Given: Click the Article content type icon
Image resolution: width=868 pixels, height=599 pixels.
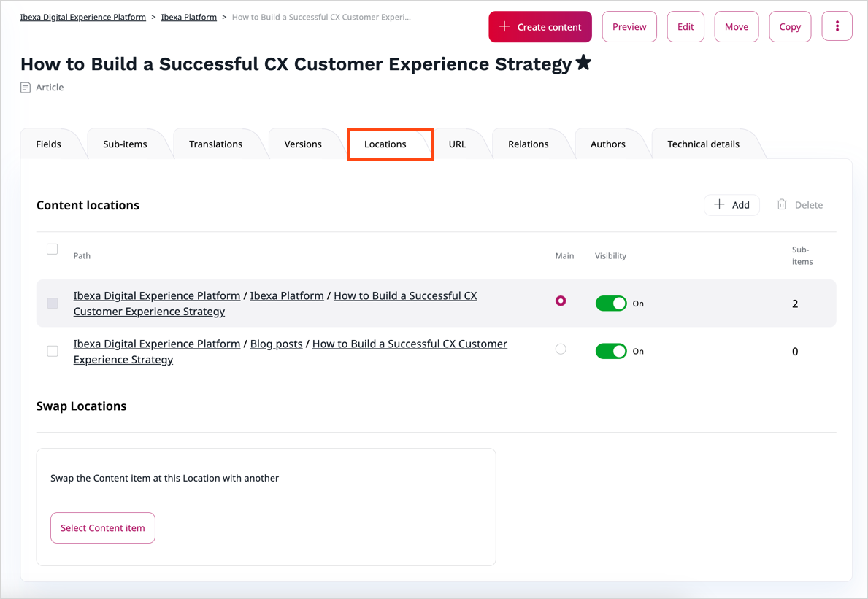Looking at the screenshot, I should point(26,88).
